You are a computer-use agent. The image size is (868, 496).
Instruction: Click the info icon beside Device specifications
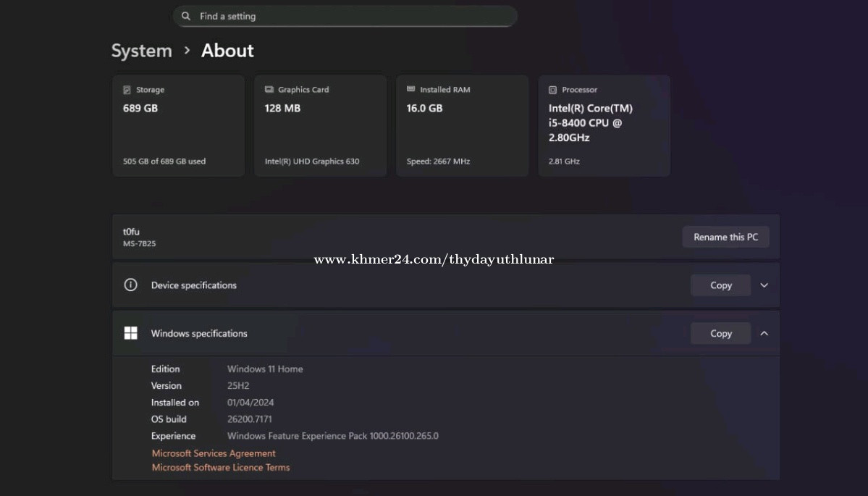click(130, 285)
